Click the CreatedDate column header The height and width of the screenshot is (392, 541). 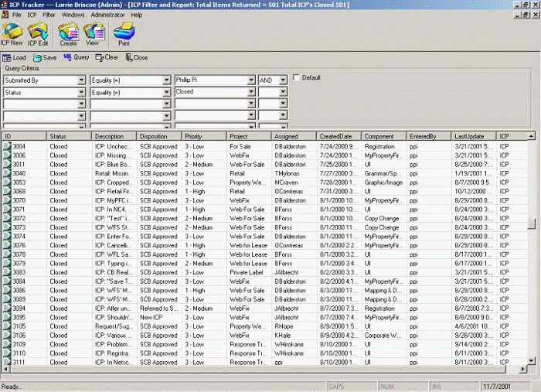pyautogui.click(x=339, y=136)
